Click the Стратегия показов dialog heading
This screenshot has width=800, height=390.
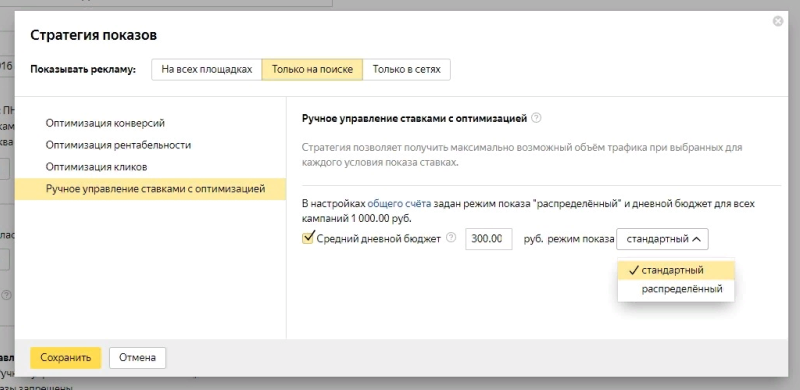tap(93, 35)
